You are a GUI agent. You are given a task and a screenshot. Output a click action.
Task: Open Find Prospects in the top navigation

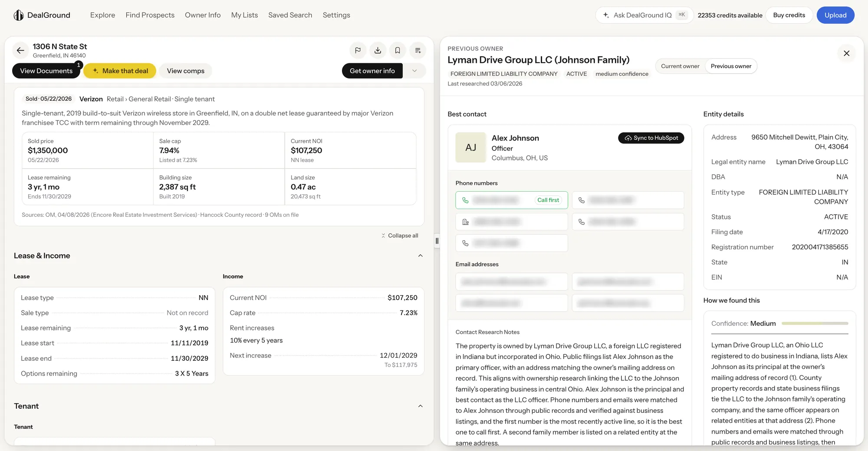tap(150, 15)
